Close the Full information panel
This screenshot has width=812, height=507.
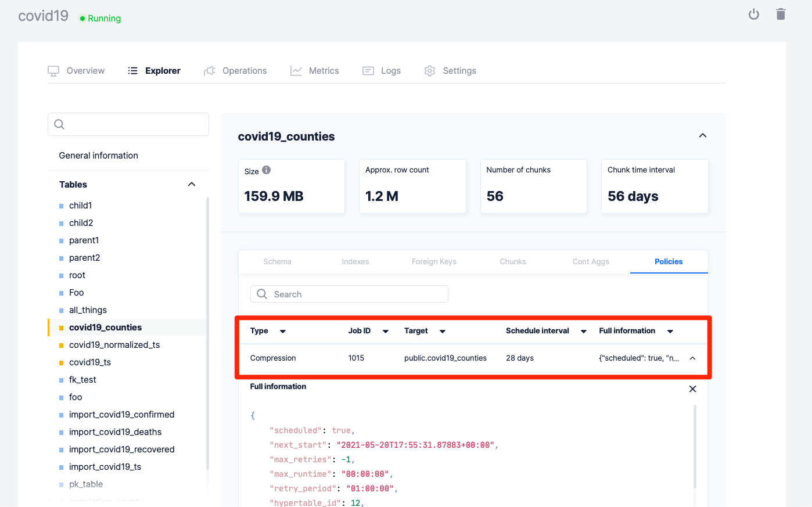692,389
